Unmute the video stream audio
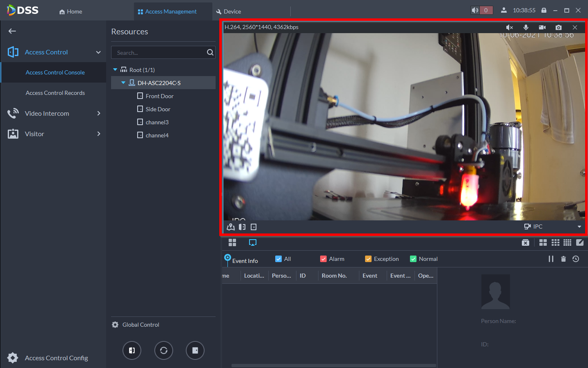The image size is (588, 368). pos(509,27)
